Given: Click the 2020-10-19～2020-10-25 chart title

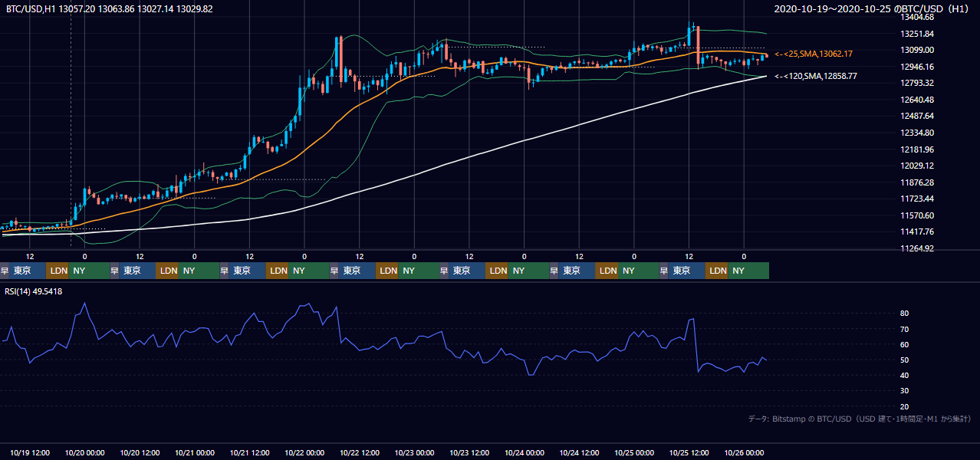Looking at the screenshot, I should point(873,9).
